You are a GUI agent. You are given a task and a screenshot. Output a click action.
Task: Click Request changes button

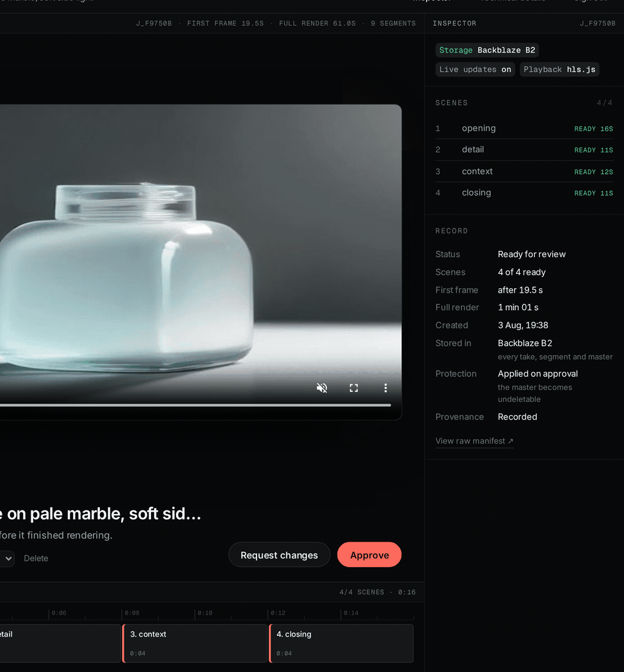tap(279, 555)
